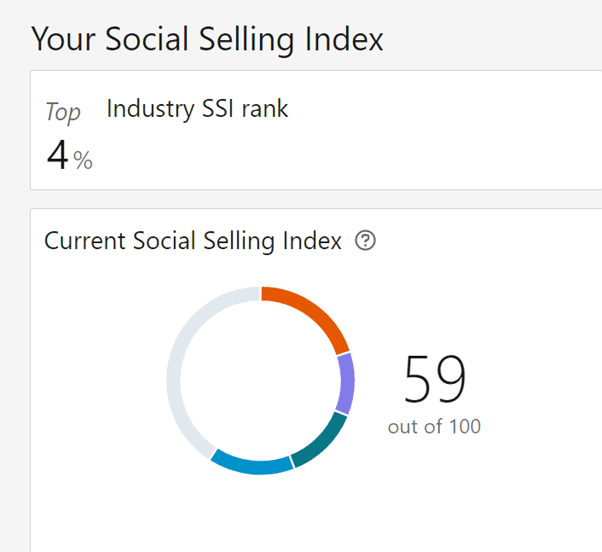Click the empty center of the donut chart
This screenshot has height=552, width=602.
[260, 380]
